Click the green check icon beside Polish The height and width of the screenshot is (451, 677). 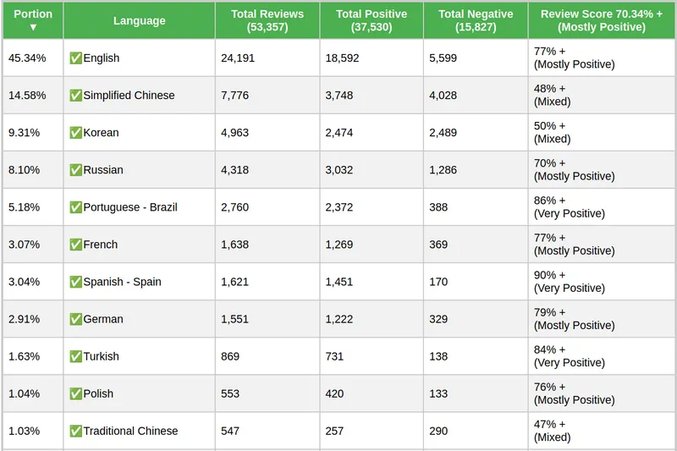pos(76,394)
